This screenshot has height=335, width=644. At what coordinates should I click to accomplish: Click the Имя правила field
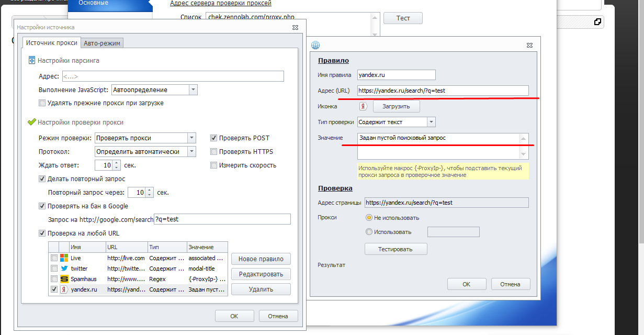tap(397, 75)
